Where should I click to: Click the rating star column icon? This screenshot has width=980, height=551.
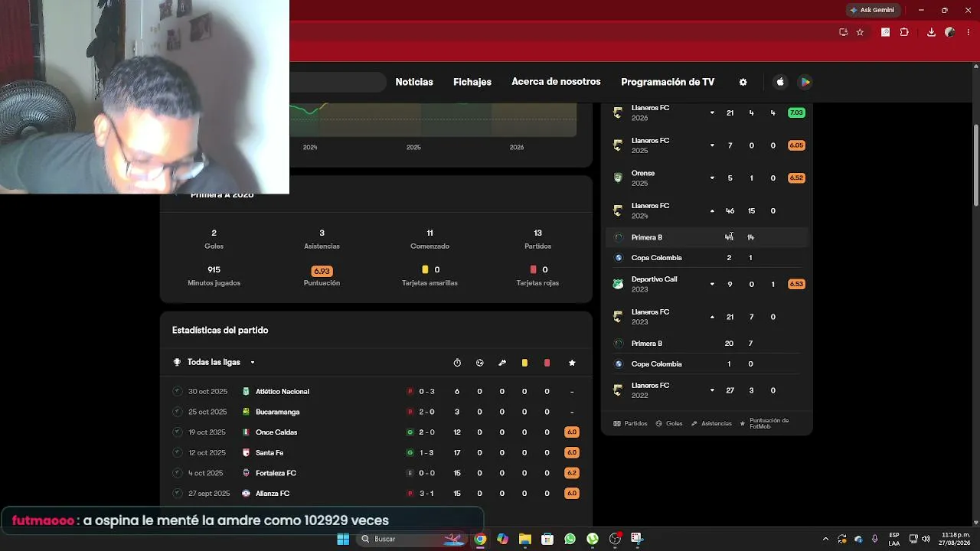[x=572, y=363]
